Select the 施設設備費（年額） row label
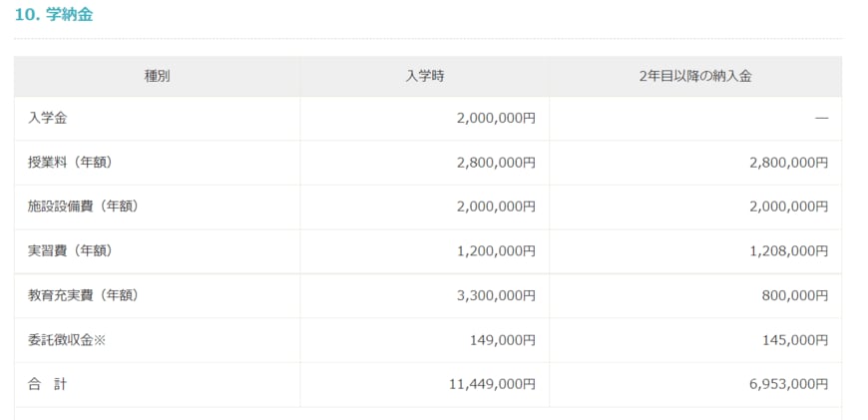The image size is (868, 420). point(83,207)
